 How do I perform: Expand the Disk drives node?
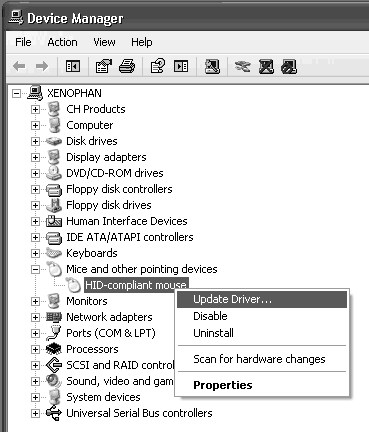[x=35, y=141]
